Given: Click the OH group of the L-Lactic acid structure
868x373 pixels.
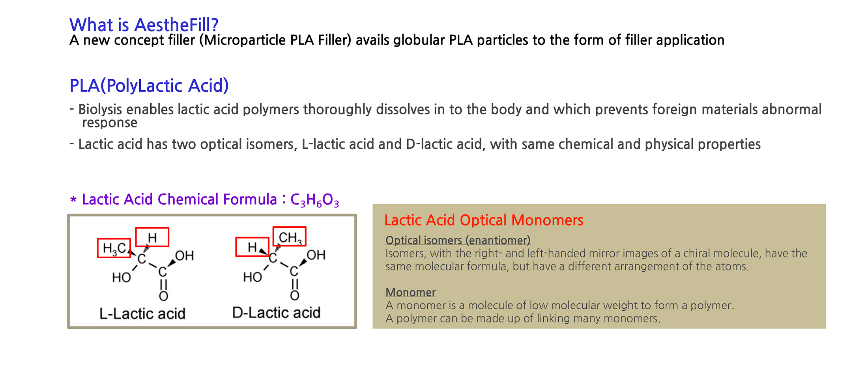Looking at the screenshot, I should 185,256.
